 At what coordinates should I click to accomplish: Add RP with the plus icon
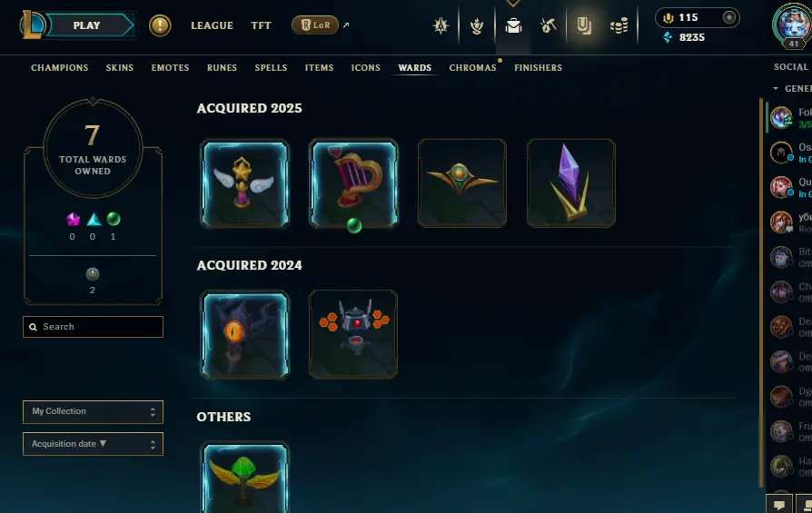pos(729,17)
